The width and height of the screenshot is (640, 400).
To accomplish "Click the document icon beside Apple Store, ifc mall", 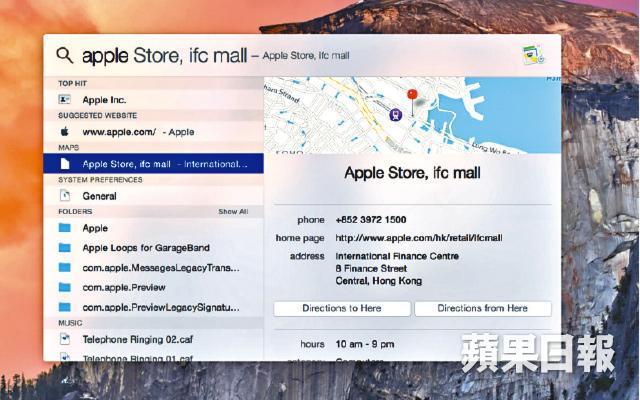I will pos(64,164).
